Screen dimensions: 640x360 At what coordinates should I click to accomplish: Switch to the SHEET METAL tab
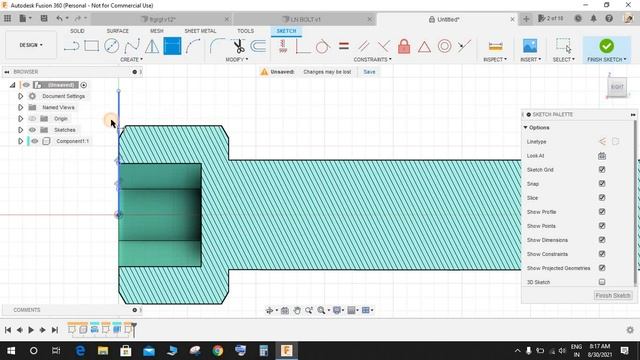[x=200, y=31]
